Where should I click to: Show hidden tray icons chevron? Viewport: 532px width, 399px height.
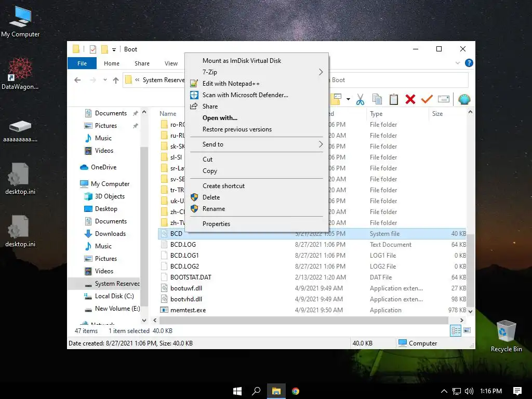[444, 391]
